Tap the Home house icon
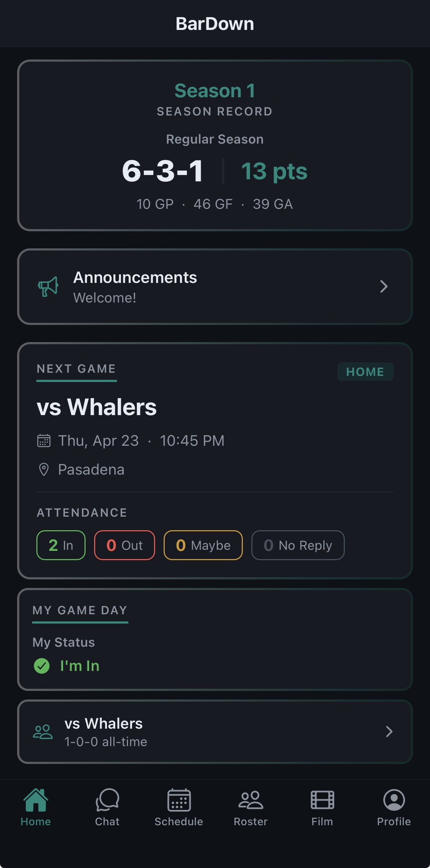Viewport: 430px width, 868px height. pyautogui.click(x=36, y=800)
